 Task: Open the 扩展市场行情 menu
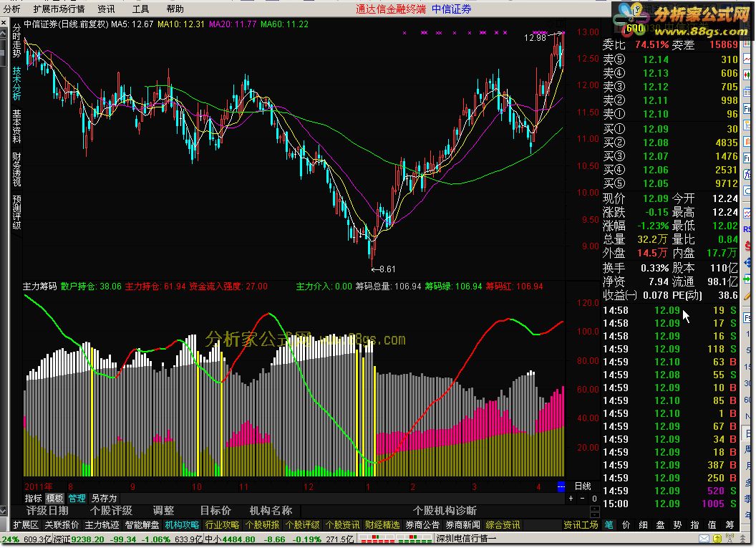click(59, 9)
